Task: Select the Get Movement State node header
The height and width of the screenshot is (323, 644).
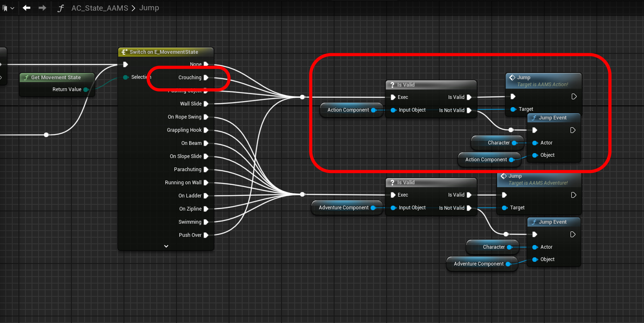Action: pos(56,78)
